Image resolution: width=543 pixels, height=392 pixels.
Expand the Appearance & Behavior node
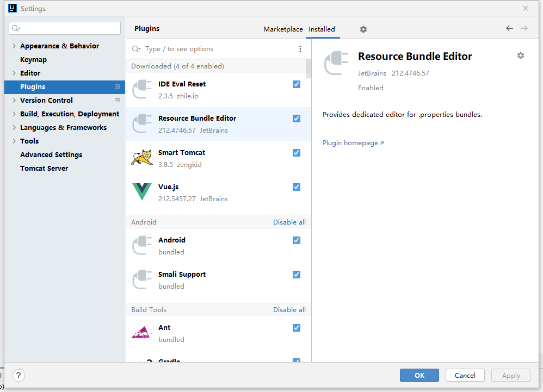pyautogui.click(x=14, y=46)
